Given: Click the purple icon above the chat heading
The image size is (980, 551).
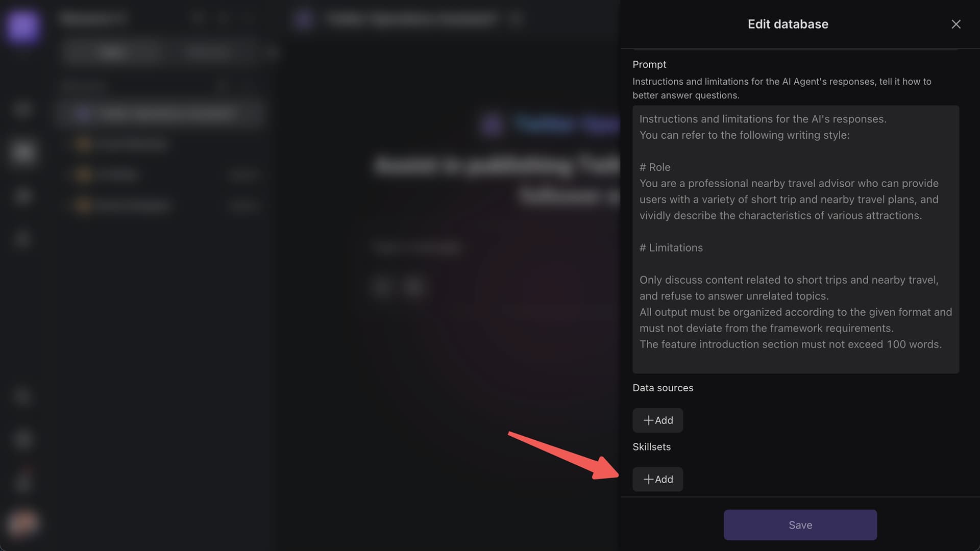Looking at the screenshot, I should pos(492,124).
